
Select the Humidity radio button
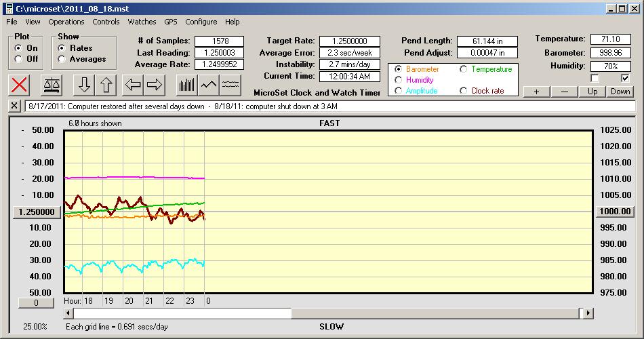click(398, 80)
